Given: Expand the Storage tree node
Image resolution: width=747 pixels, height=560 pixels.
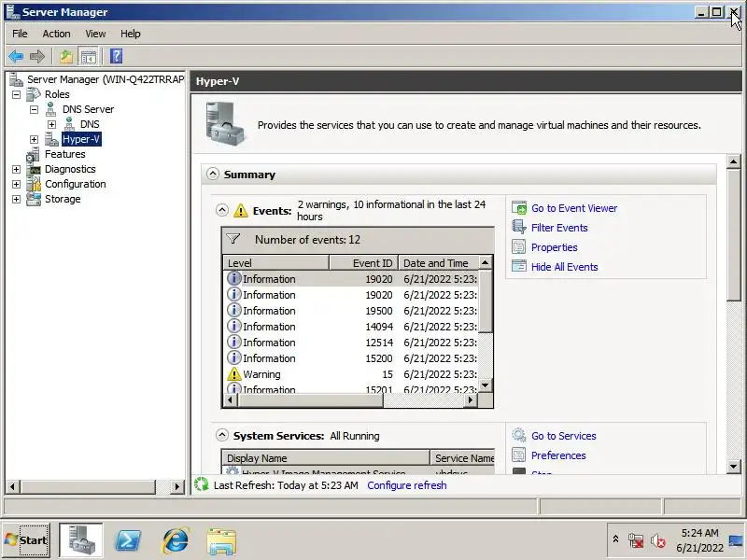Looking at the screenshot, I should (16, 199).
